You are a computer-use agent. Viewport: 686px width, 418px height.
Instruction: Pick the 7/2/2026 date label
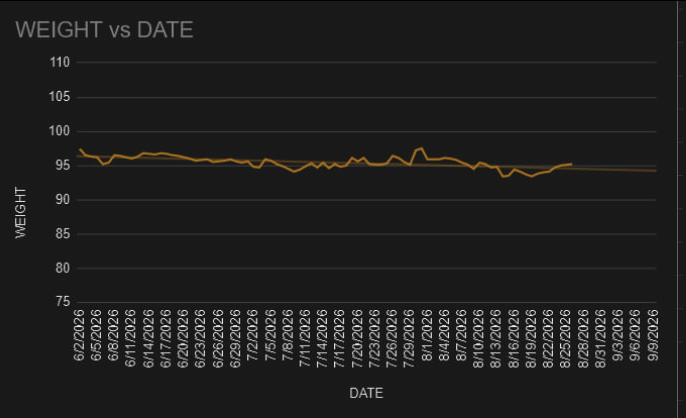pos(252,335)
